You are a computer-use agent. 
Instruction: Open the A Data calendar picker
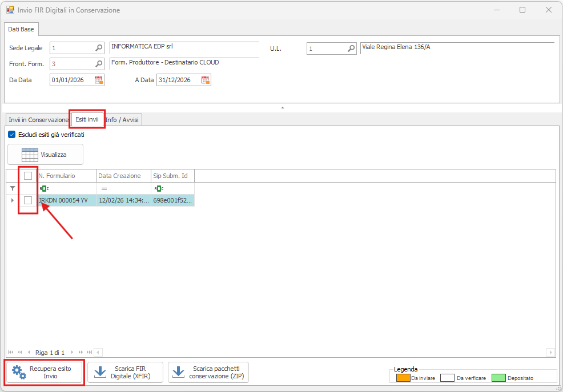(x=206, y=80)
